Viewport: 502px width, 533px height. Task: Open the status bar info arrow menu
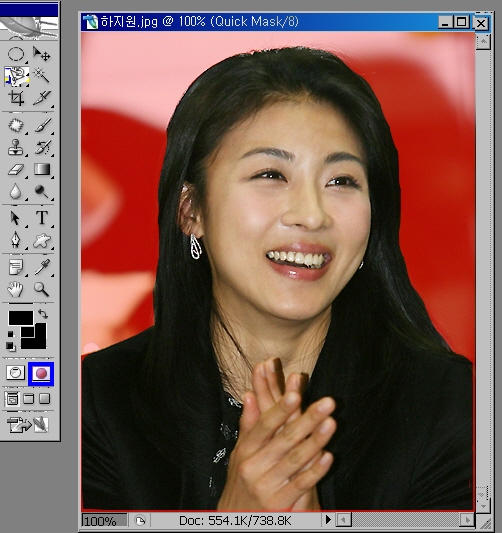(x=328, y=520)
